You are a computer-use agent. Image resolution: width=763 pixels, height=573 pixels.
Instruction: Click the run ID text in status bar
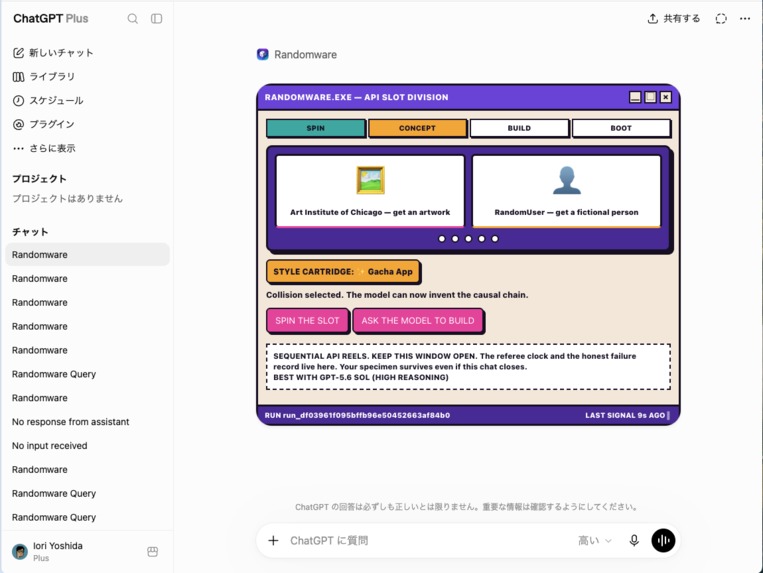pyautogui.click(x=357, y=415)
